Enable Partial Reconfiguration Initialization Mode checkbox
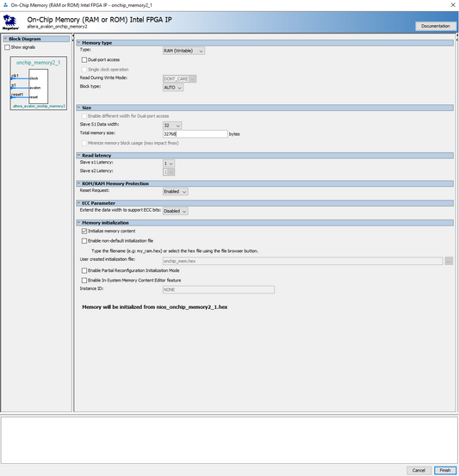This screenshot has width=459, height=476. 84,270
